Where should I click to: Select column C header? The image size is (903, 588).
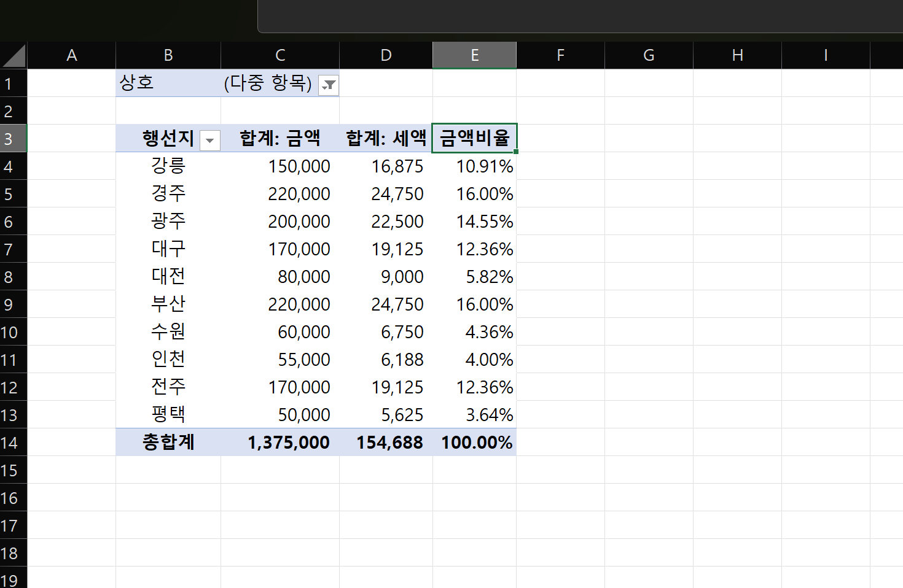279,56
